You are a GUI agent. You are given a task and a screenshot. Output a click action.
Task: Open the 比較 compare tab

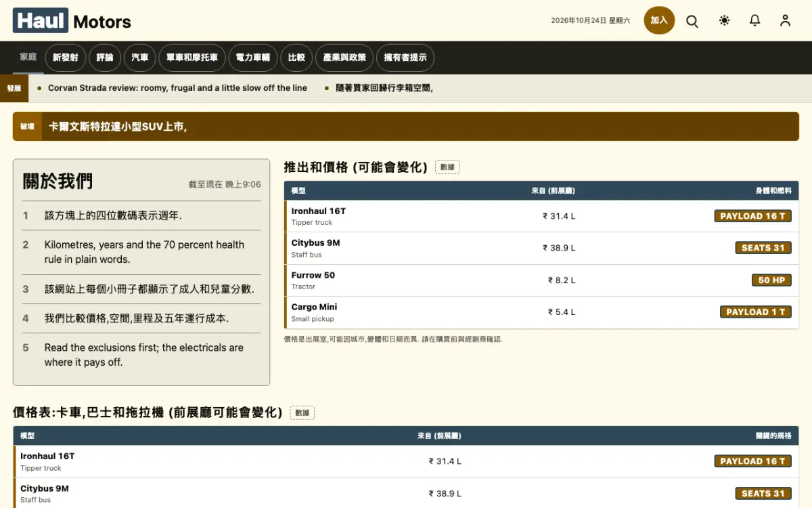point(296,58)
